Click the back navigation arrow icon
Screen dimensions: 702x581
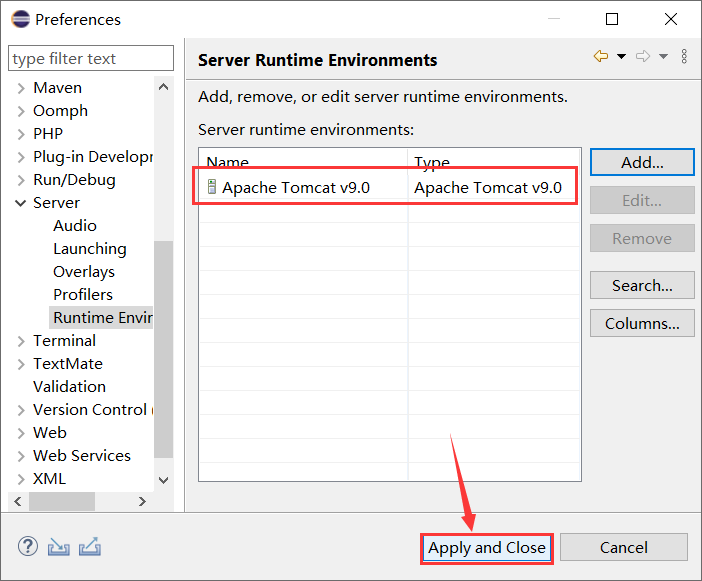click(x=600, y=57)
